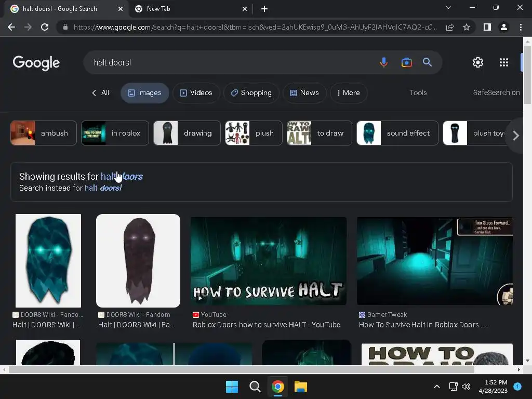Switch to the New Tab tab
This screenshot has height=399, width=532.
pos(191,9)
